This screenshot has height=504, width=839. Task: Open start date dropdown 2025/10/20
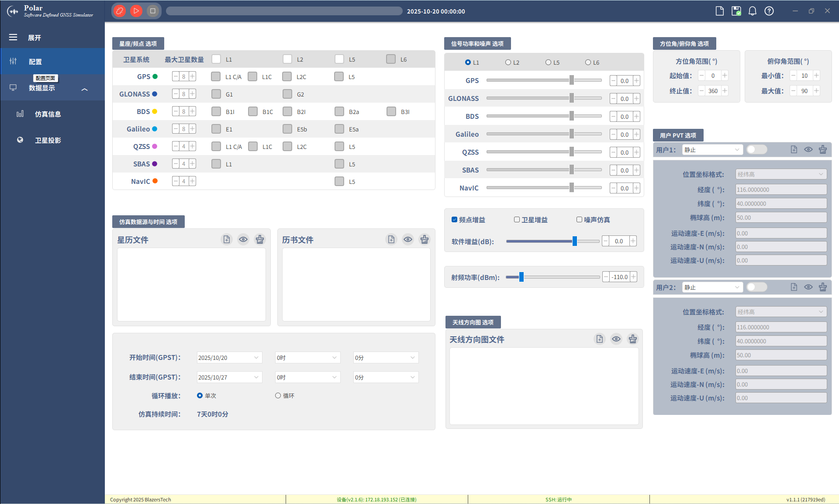click(x=229, y=358)
